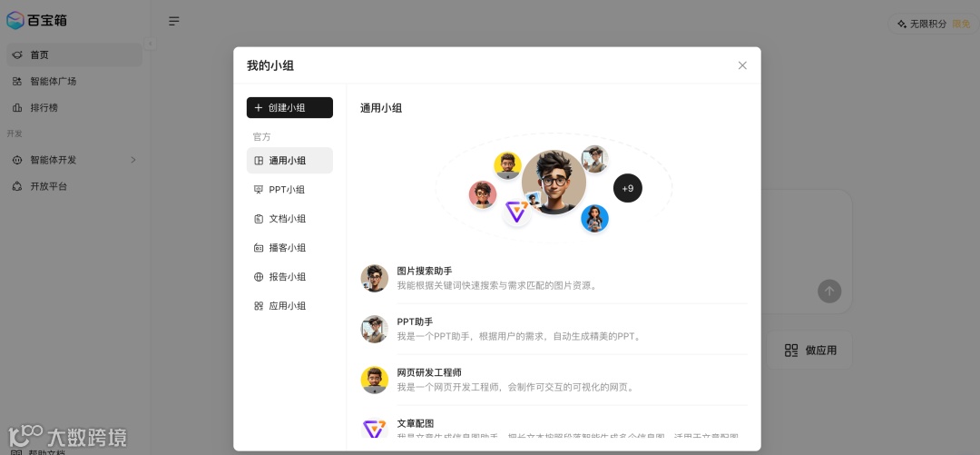Click the 应用小组 qr-grid icon

(x=258, y=305)
